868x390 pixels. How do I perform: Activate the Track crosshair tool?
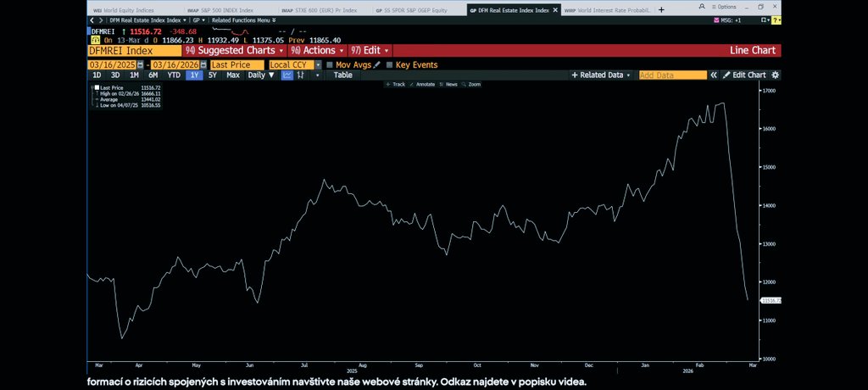pos(395,84)
